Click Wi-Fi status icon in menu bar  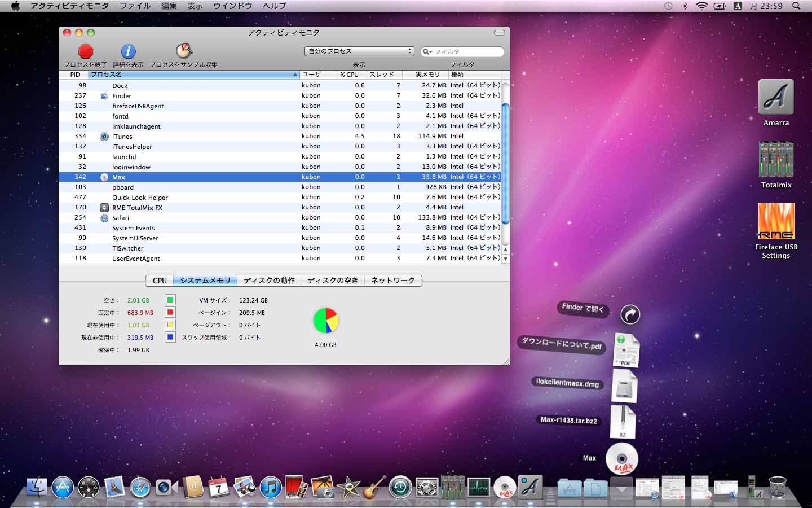(x=701, y=6)
